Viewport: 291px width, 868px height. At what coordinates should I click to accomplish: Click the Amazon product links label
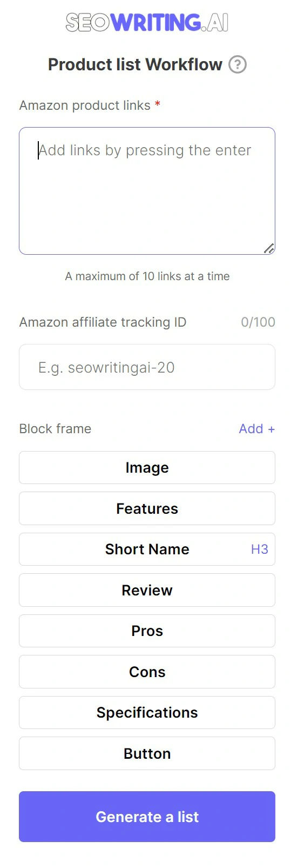click(x=85, y=105)
